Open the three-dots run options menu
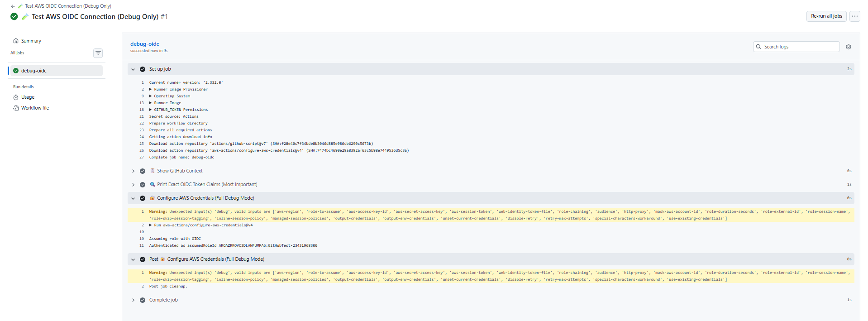The height and width of the screenshot is (321, 868). (854, 16)
